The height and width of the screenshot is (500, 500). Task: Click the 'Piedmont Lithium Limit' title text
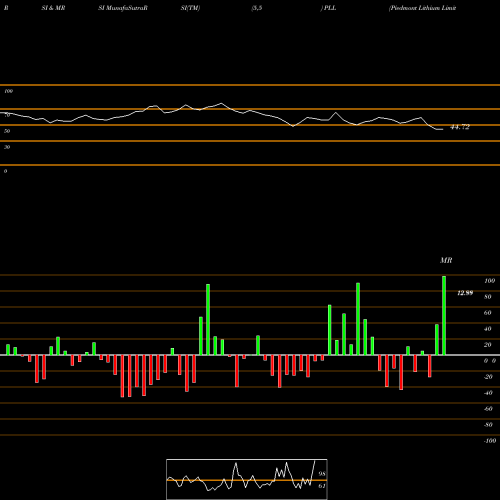(422, 8)
